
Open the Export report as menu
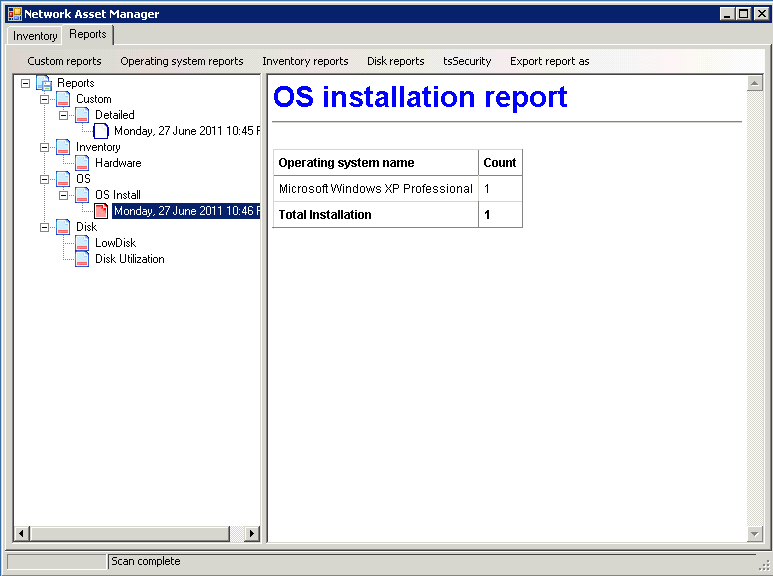click(549, 61)
